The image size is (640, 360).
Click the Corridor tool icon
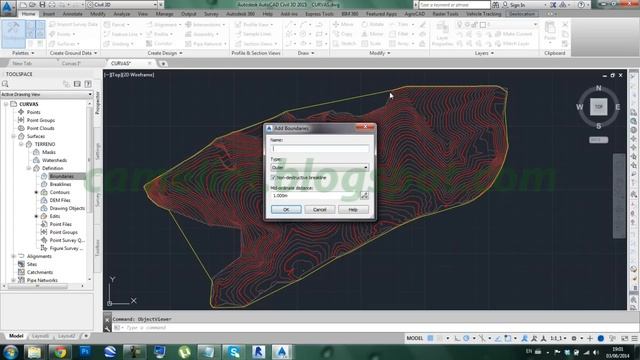click(x=159, y=43)
